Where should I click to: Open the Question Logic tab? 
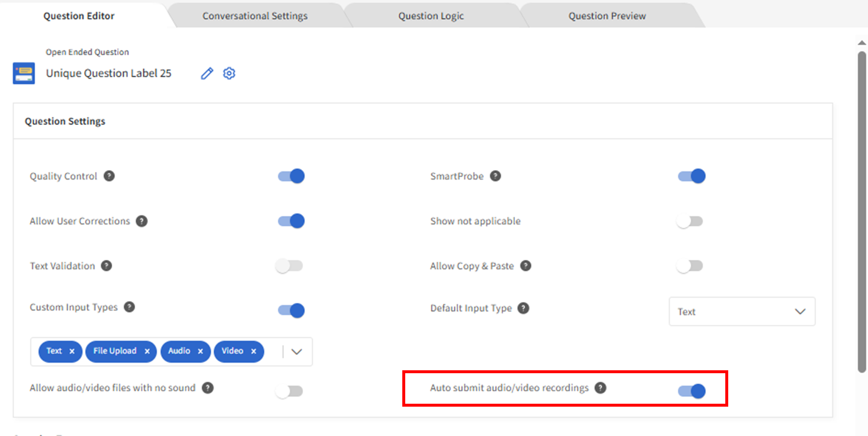click(x=431, y=16)
